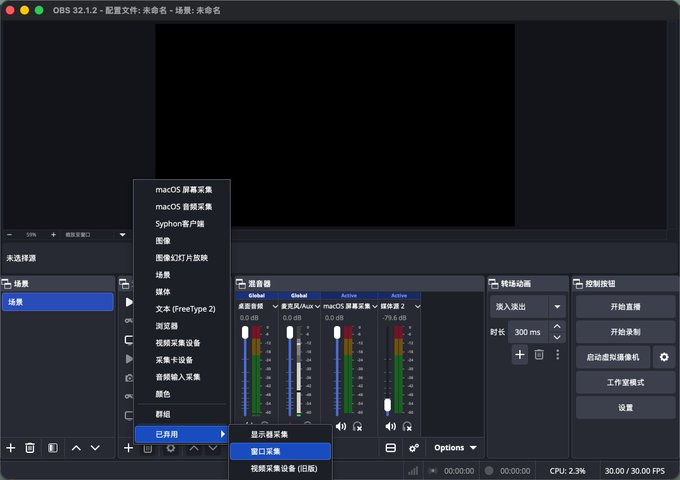Click the recording status dot in status bar
680x480 pixels.
(489, 471)
